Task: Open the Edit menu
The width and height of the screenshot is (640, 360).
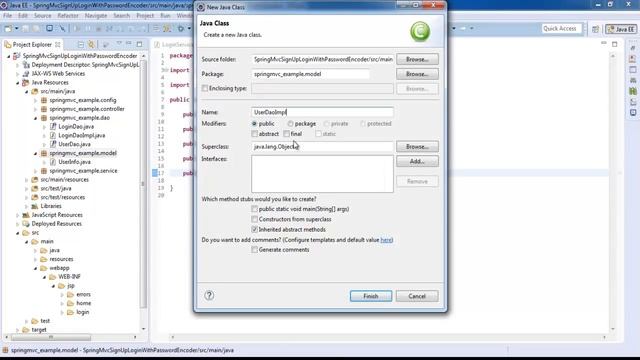Action: point(22,16)
